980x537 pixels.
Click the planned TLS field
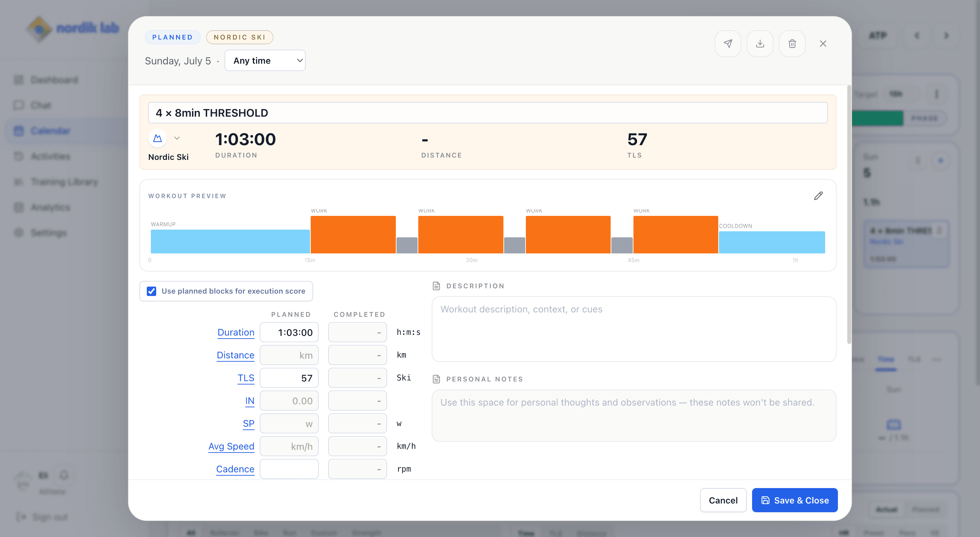[289, 378]
